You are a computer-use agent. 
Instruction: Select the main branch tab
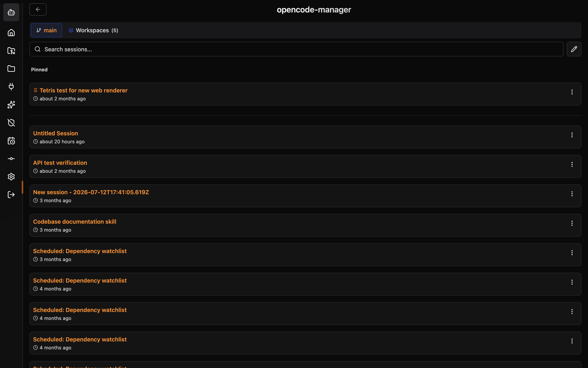[46, 30]
